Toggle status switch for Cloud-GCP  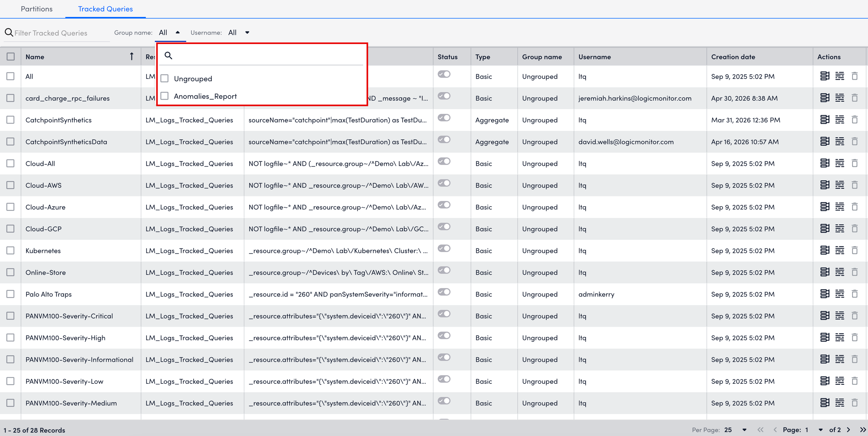pyautogui.click(x=444, y=226)
